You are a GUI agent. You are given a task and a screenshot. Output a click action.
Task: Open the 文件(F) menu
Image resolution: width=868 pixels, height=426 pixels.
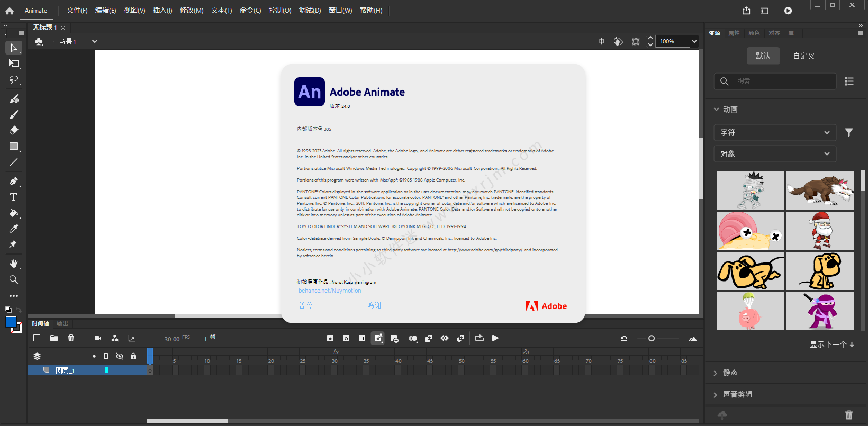pyautogui.click(x=77, y=11)
